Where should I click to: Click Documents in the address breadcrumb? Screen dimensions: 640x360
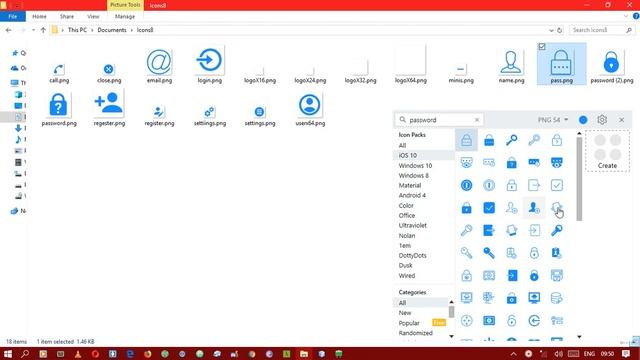click(112, 30)
